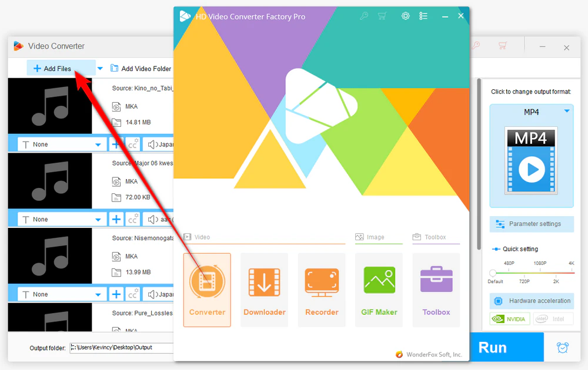
Task: Launch the Recorder tool
Action: coord(322,290)
